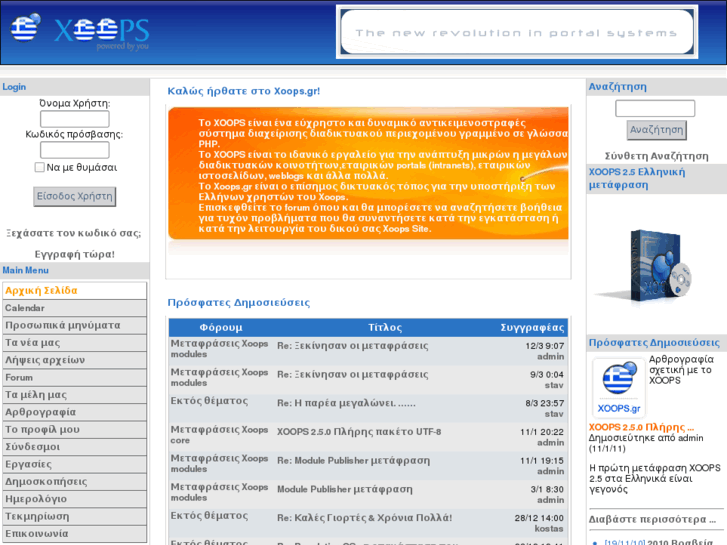Click the 'Καλώς ήρθατε στο Xoops.gr!' heading
The width and height of the screenshot is (727, 545).
pos(243,91)
